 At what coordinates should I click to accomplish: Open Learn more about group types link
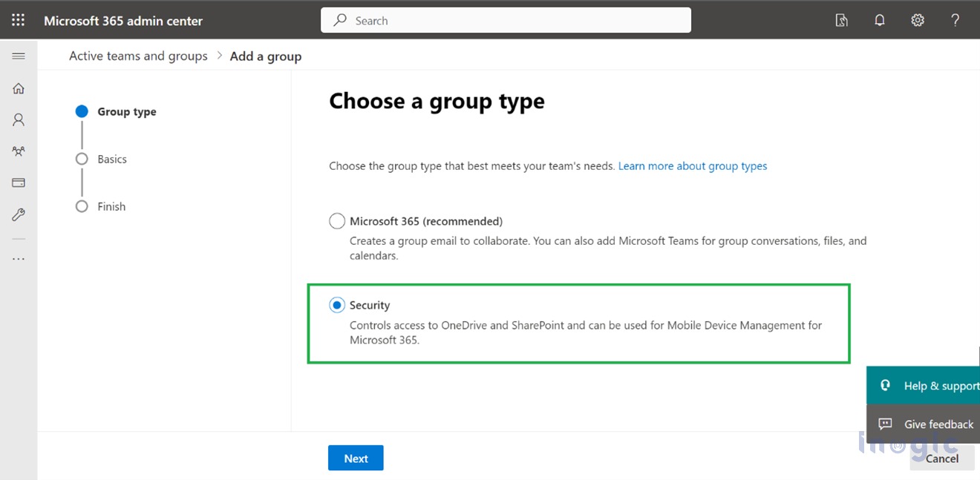tap(692, 165)
